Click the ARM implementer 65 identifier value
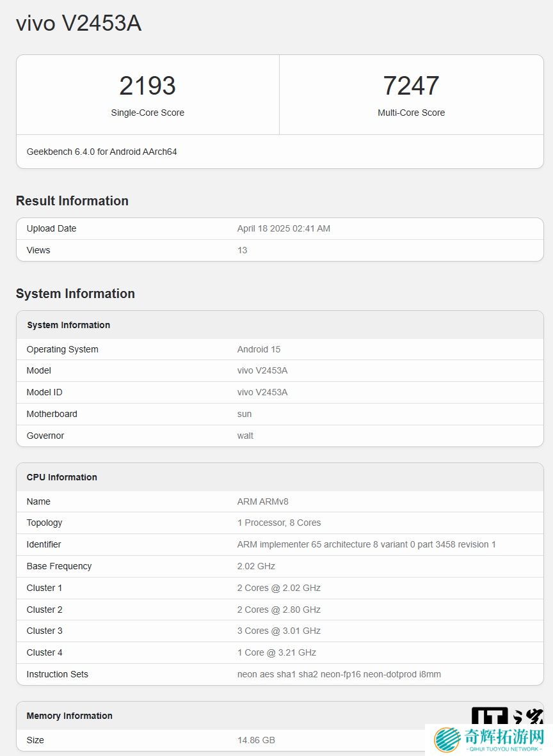 click(x=366, y=544)
